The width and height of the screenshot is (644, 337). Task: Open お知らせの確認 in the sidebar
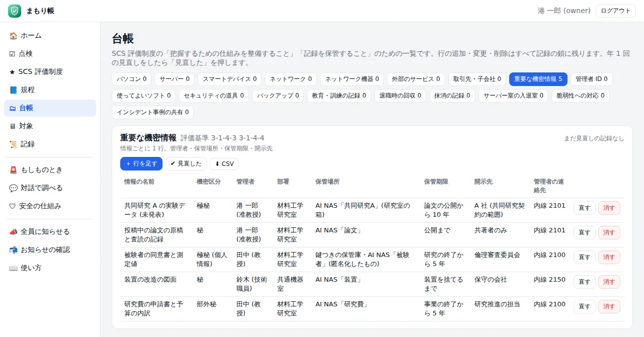[x=50, y=250]
